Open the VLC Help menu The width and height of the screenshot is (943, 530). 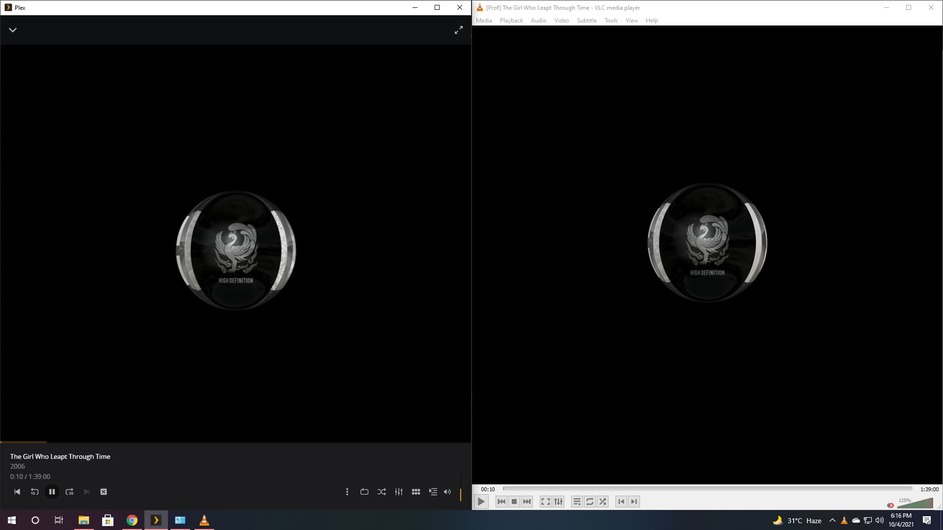651,20
